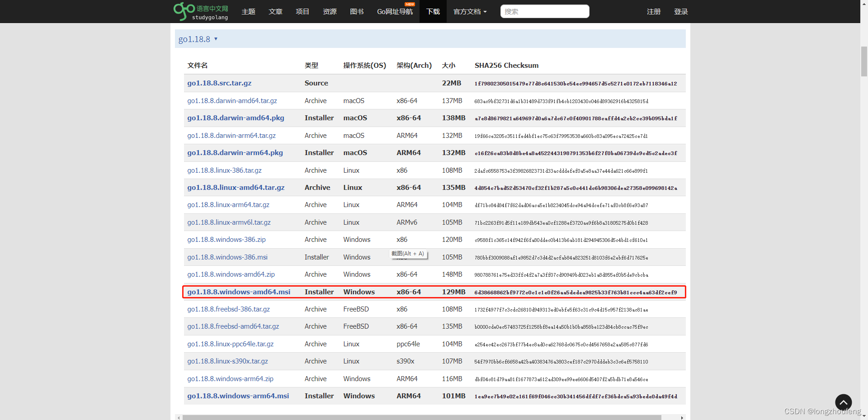Select the 下载 tab in navigation

click(433, 11)
